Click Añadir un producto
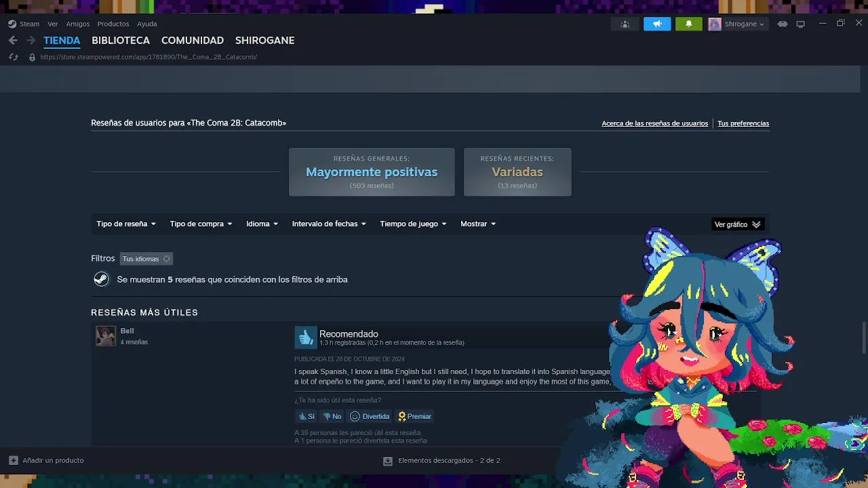This screenshot has height=488, width=868. pos(53,460)
